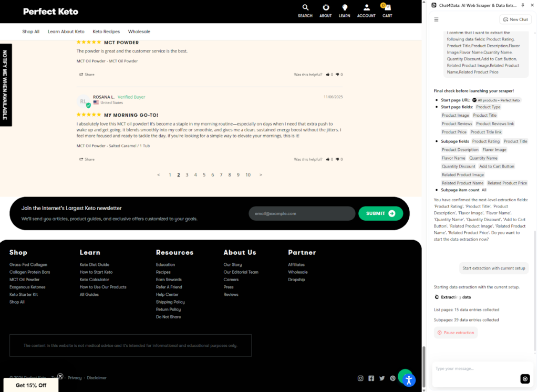Screen dimensions: 538x392
Task: Click the Chat4Data extension pin icon
Action: (x=522, y=5)
